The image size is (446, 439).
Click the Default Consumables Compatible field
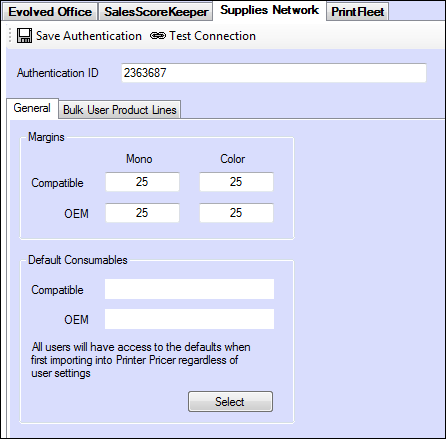click(x=189, y=289)
